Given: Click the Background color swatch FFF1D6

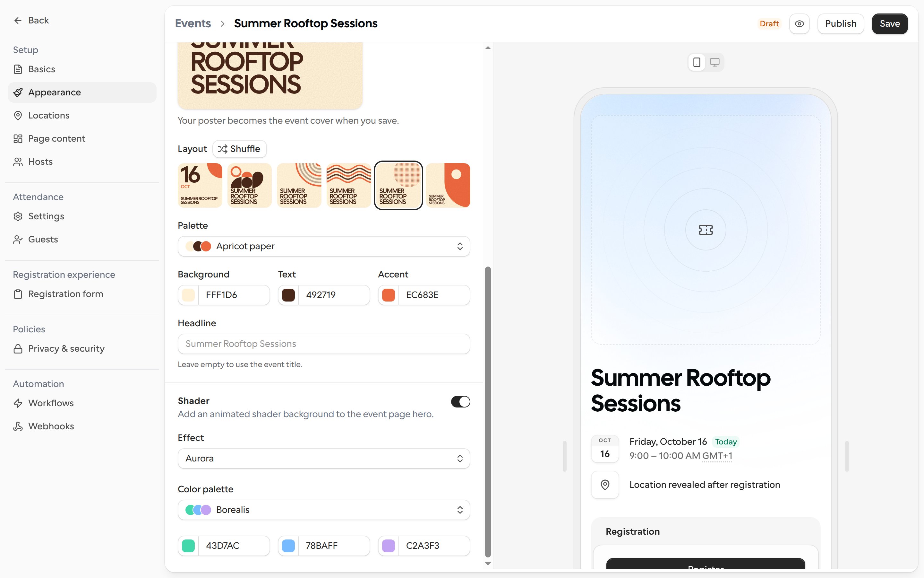Looking at the screenshot, I should (188, 295).
